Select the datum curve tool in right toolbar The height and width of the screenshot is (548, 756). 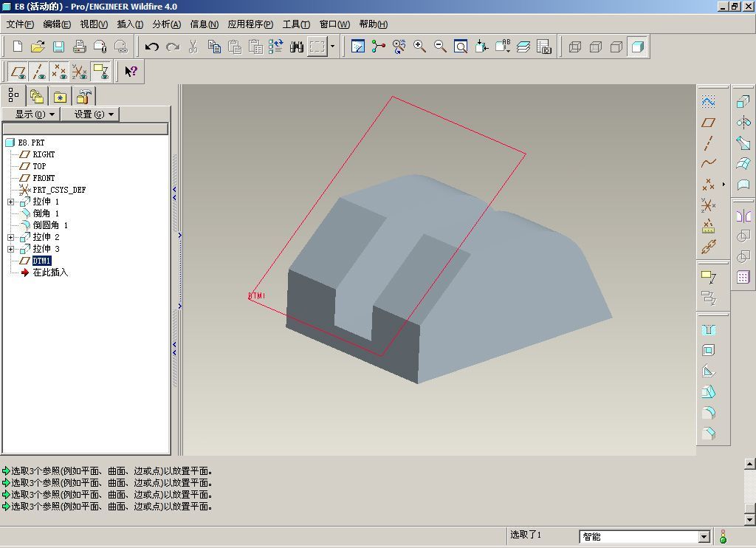708,163
